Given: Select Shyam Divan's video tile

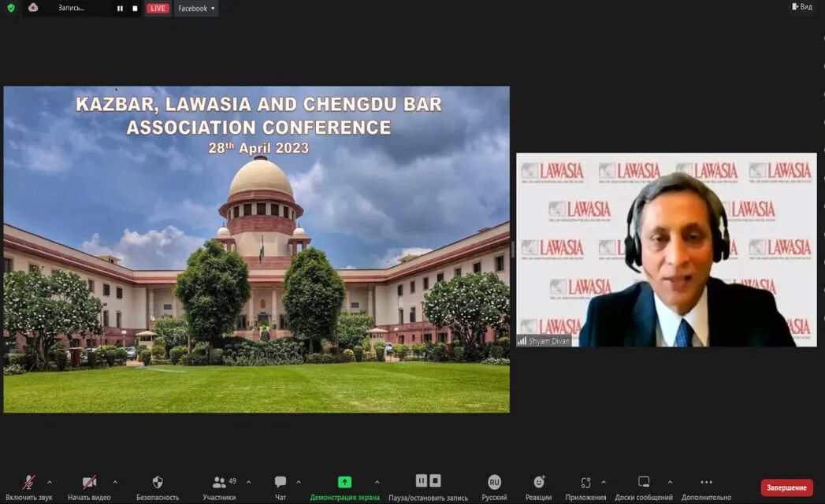Looking at the screenshot, I should click(x=667, y=250).
